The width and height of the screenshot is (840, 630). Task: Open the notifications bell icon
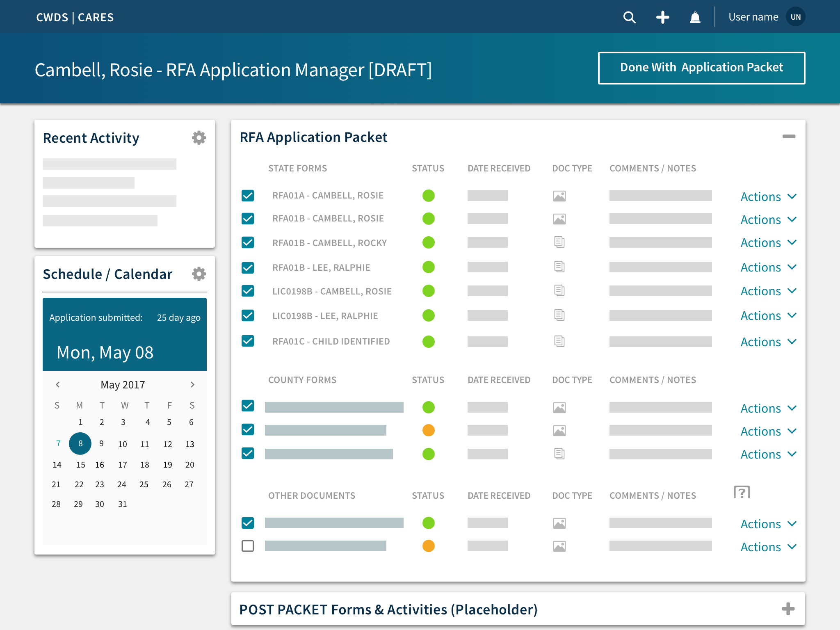pos(695,17)
